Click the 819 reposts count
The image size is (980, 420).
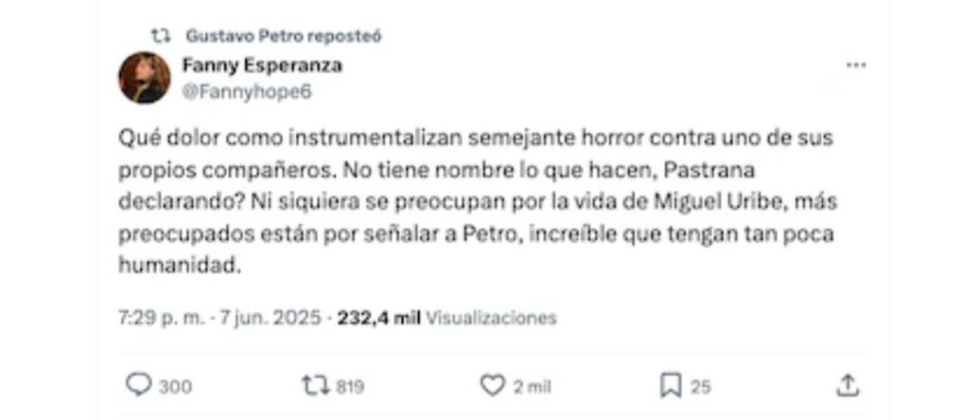click(350, 387)
